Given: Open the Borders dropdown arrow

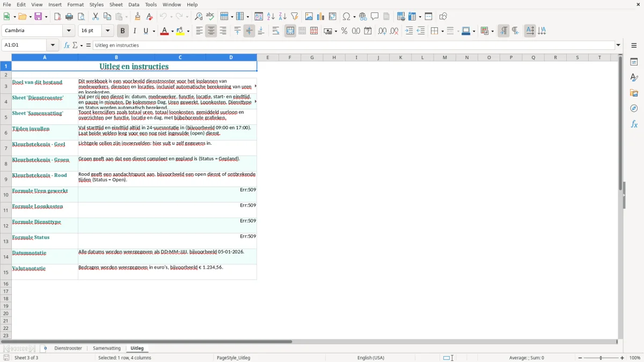Looking at the screenshot, I should pyautogui.click(x=442, y=31).
